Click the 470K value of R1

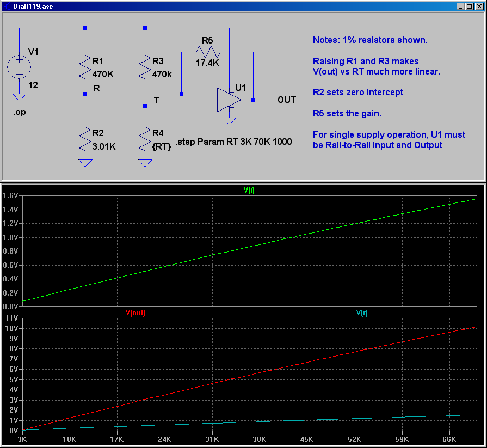tap(103, 74)
